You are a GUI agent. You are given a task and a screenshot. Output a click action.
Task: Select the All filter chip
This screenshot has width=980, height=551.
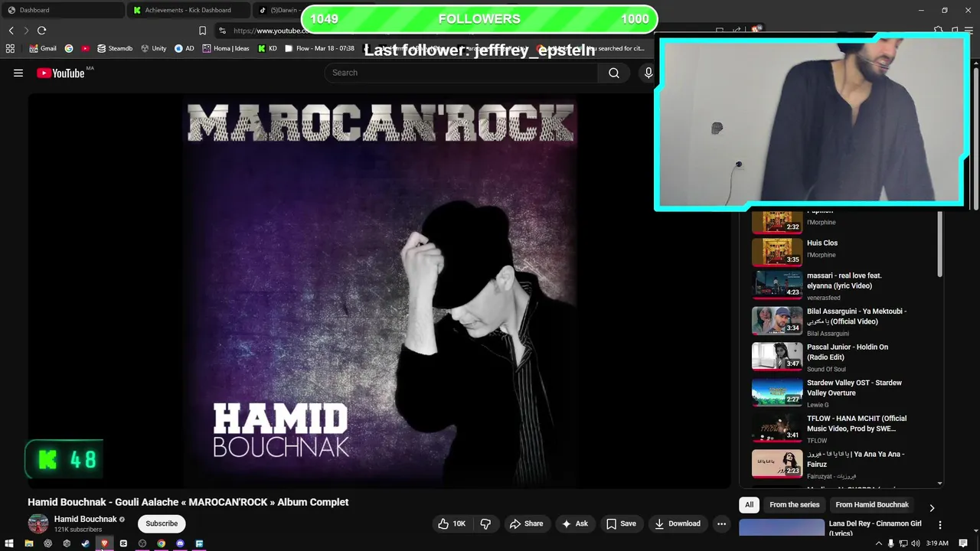(x=749, y=505)
